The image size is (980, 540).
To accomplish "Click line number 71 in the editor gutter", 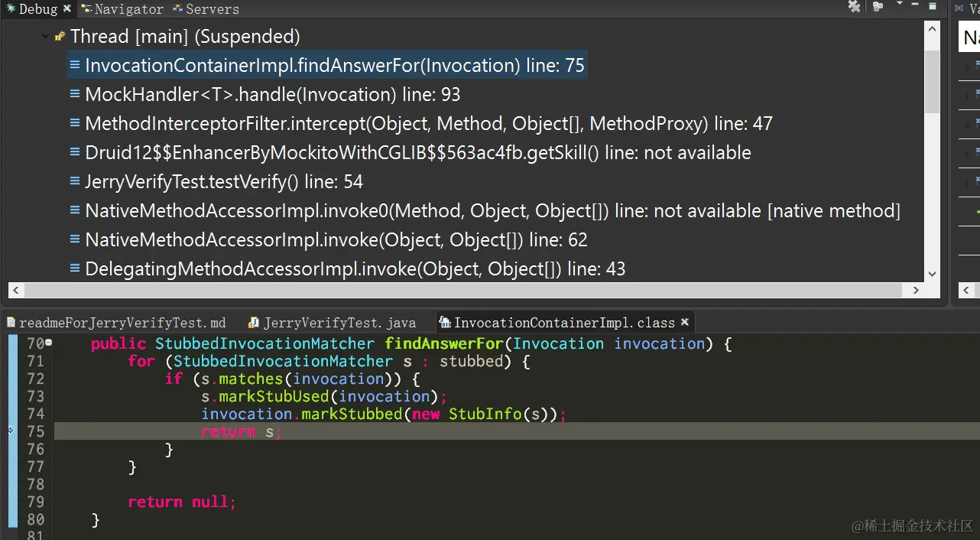I will point(36,361).
